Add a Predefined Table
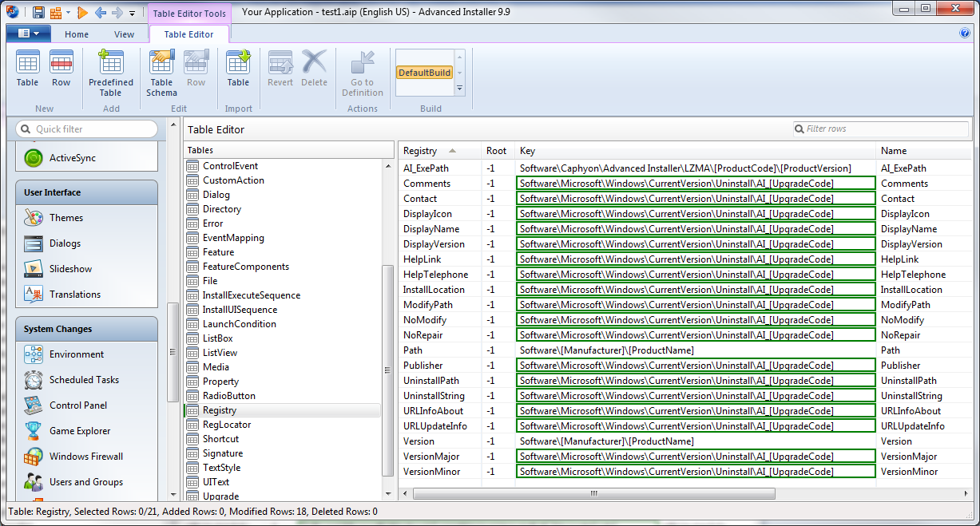The height and width of the screenshot is (526, 980). click(x=111, y=73)
